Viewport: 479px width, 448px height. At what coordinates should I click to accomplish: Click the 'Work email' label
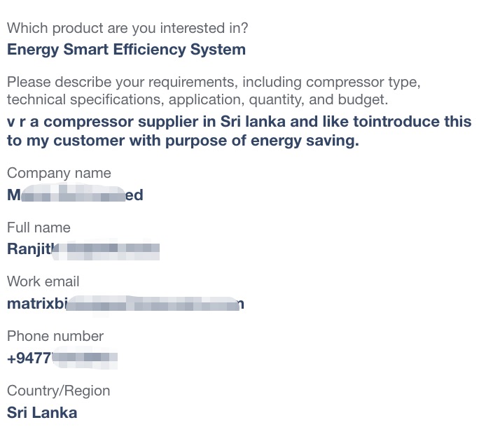(43, 281)
